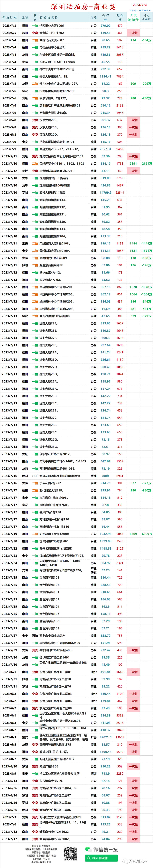153x868 pixels.
Task: Select the row 花样年美年广场4栋1205房
Action: 76,69
